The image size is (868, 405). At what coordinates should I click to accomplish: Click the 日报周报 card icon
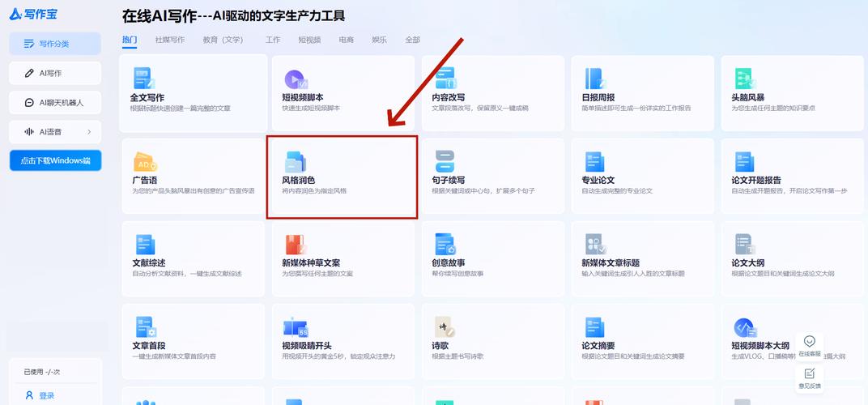coord(596,79)
